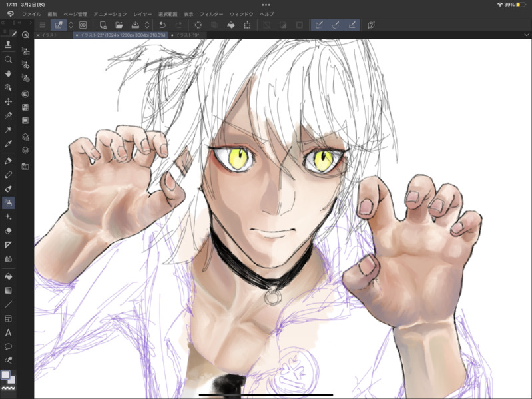Select the Liquify droplets tool
Viewport: 532px width, 399px height.
click(8, 259)
